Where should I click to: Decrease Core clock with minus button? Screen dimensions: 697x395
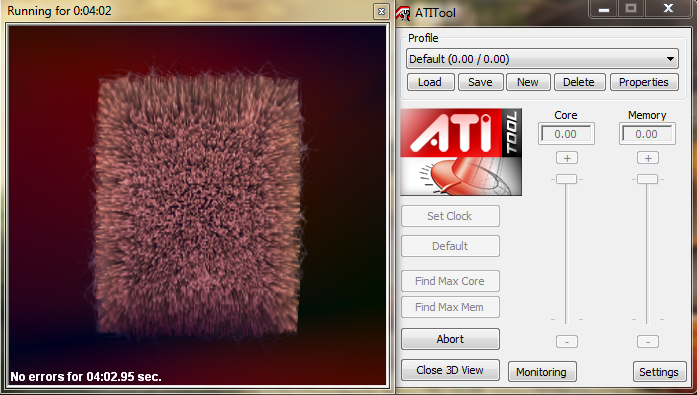pos(567,342)
